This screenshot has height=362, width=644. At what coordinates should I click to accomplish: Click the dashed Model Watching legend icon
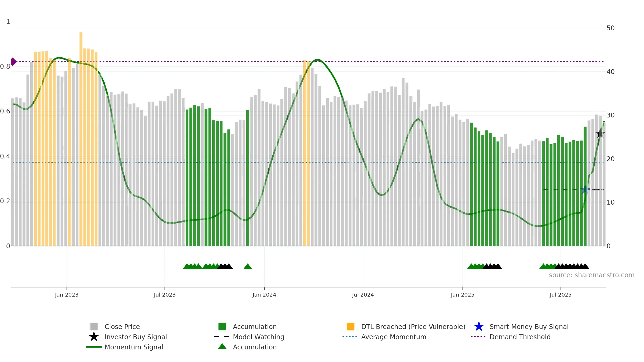222,337
